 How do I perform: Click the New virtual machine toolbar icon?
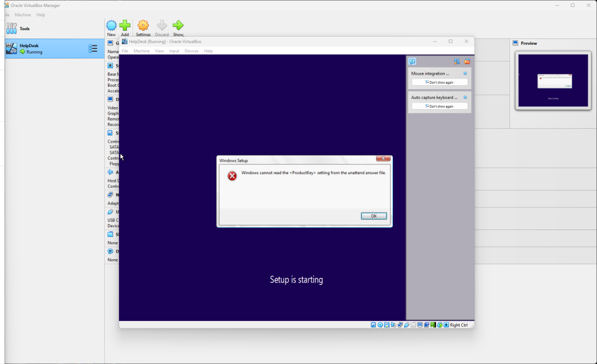(x=111, y=26)
